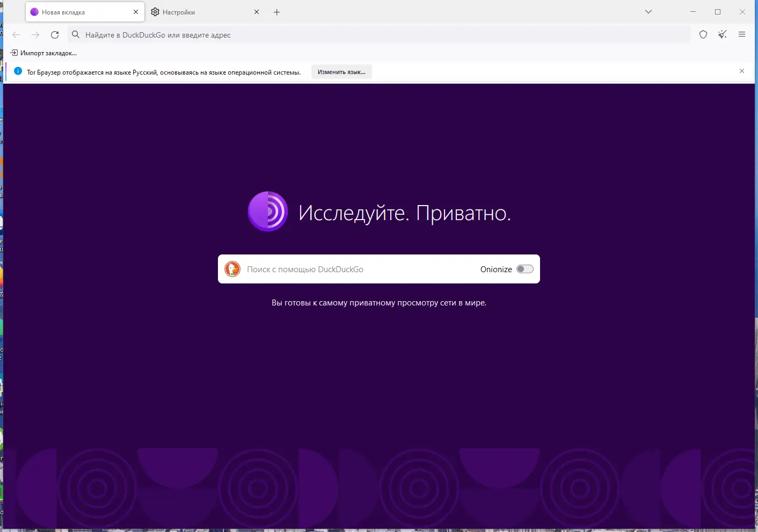Toggle the Onionize switch
The width and height of the screenshot is (758, 532).
click(524, 269)
